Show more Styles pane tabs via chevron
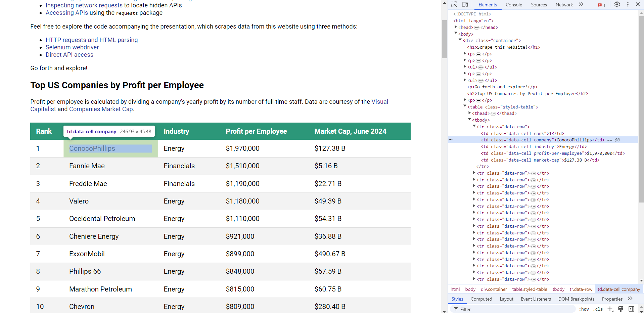The height and width of the screenshot is (313, 644). coord(630,299)
